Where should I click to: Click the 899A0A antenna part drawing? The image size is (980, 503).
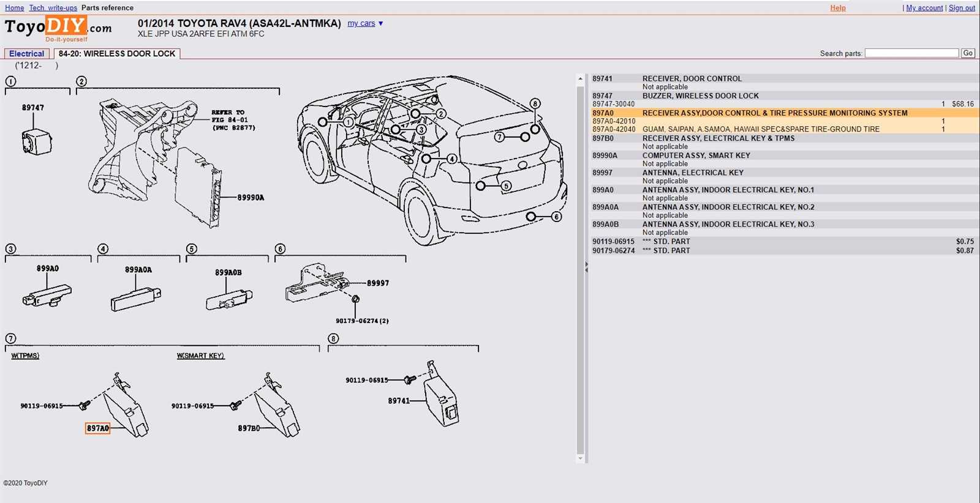136,299
